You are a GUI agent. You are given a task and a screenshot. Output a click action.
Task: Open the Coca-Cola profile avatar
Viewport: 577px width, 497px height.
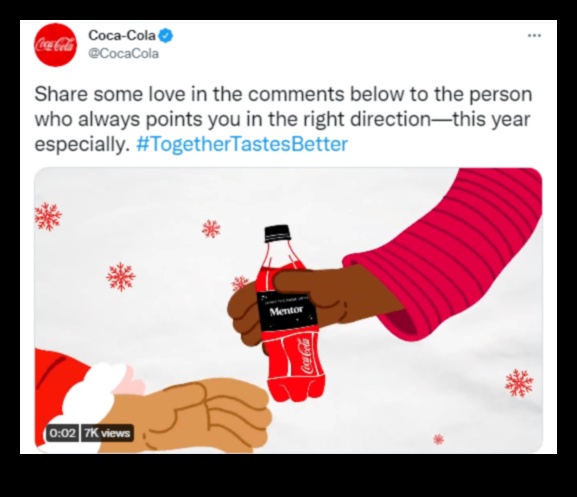click(56, 45)
